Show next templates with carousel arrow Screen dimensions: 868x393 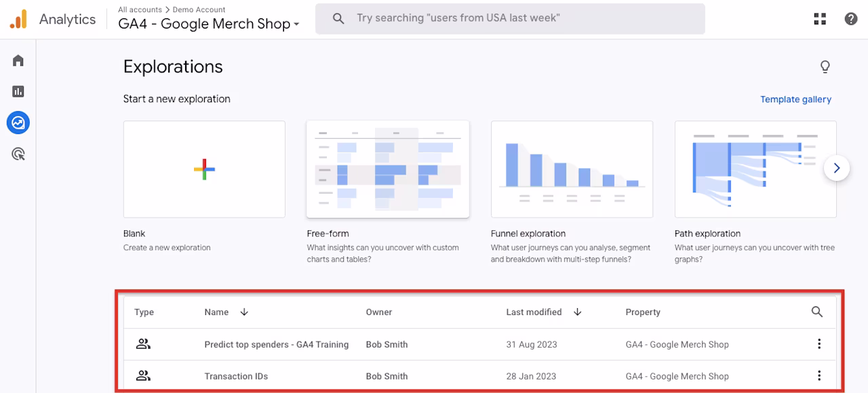(x=837, y=168)
